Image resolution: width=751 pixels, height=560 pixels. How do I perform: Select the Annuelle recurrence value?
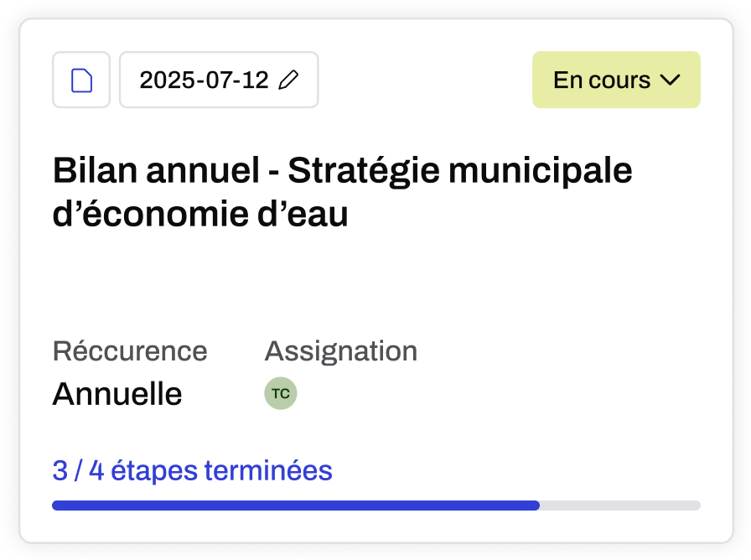(117, 393)
